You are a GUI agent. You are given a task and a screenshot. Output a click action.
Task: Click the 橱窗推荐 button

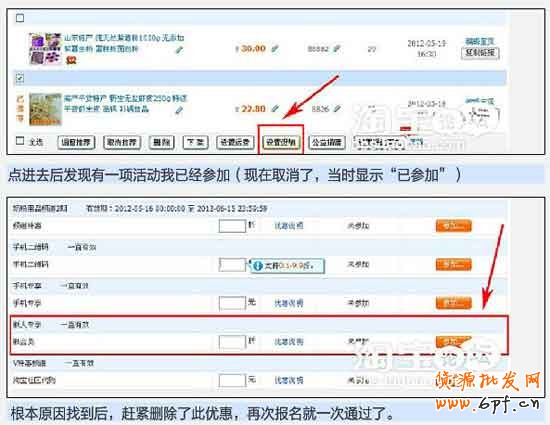[x=76, y=142]
